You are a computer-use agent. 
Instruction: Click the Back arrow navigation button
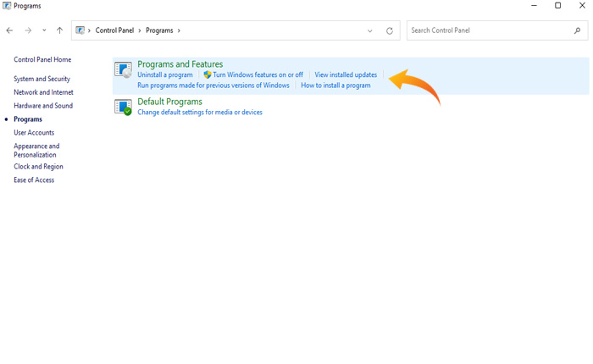[9, 30]
